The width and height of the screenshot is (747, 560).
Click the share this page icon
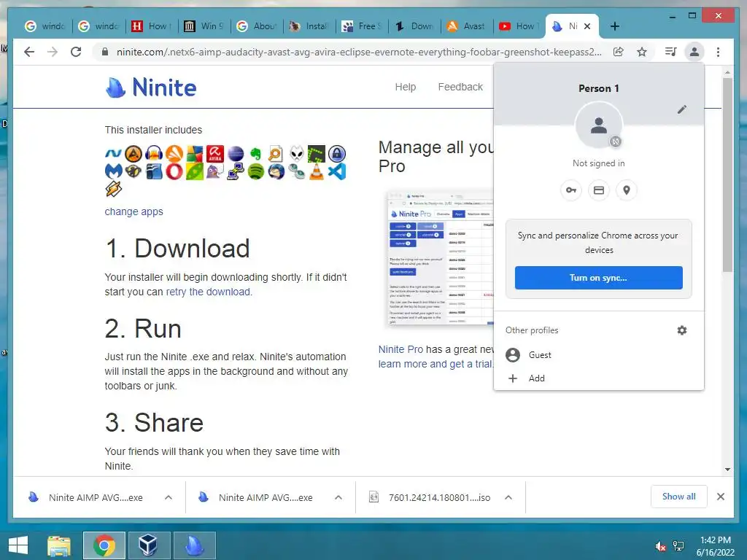coord(619,52)
